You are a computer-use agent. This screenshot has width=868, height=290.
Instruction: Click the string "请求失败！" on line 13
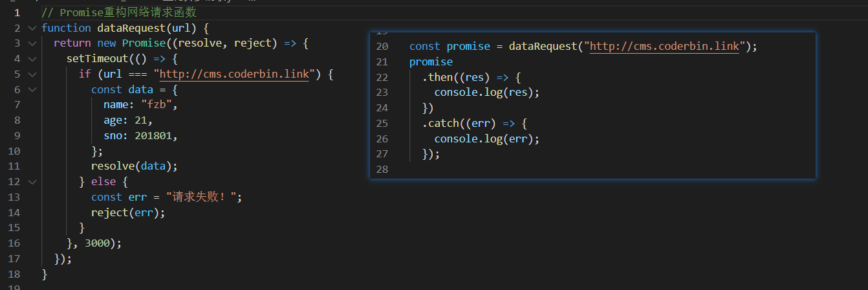click(201, 197)
